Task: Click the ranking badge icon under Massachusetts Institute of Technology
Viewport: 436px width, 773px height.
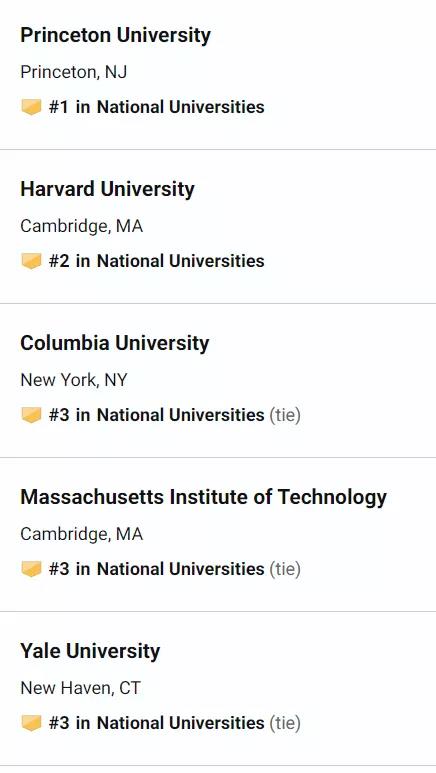Action: [31, 569]
